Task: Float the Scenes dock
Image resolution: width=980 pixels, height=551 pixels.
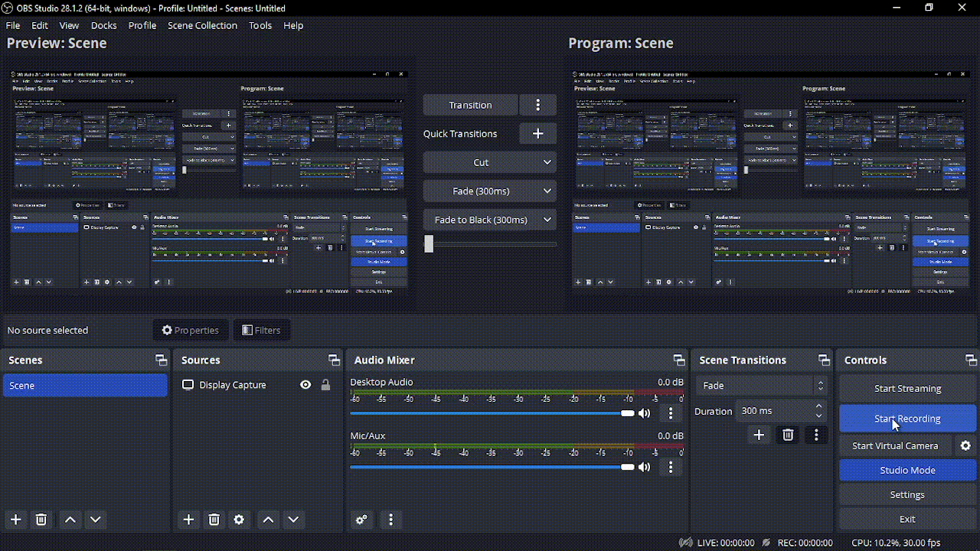Action: (x=161, y=360)
